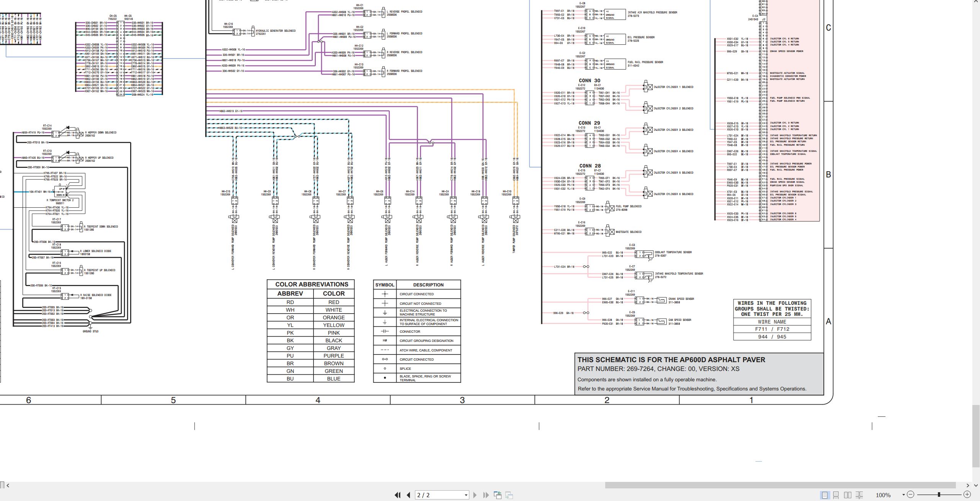Image resolution: width=980 pixels, height=501 pixels.
Task: Click the 'RD' abbreviation cell
Action: click(x=290, y=302)
